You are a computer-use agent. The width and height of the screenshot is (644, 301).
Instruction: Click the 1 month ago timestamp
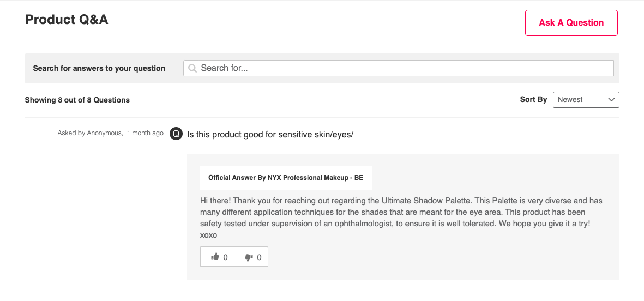click(x=145, y=133)
